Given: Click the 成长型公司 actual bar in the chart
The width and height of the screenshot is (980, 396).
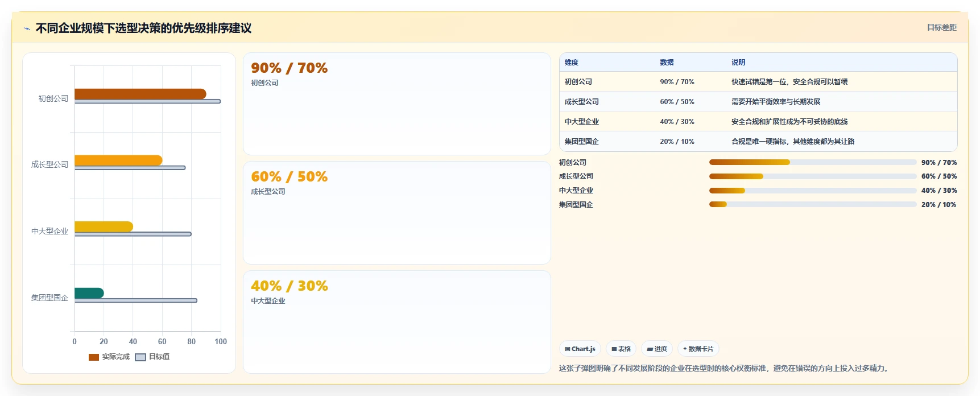Looking at the screenshot, I should [x=118, y=160].
